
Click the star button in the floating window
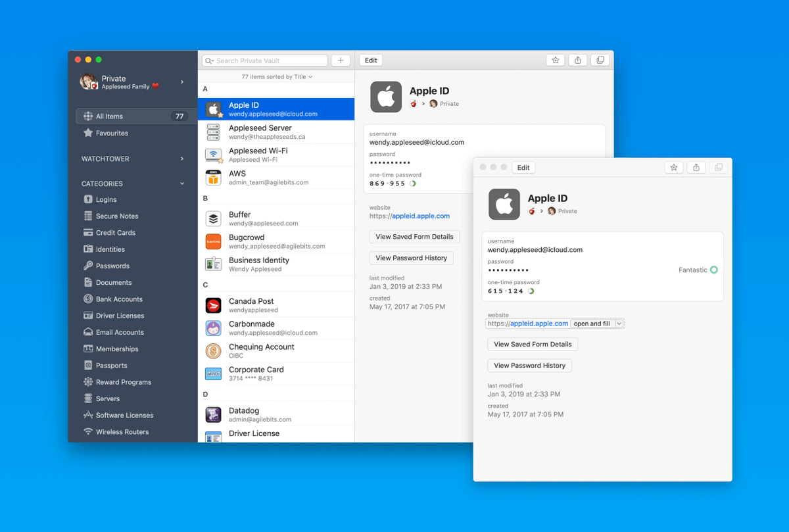click(x=674, y=168)
